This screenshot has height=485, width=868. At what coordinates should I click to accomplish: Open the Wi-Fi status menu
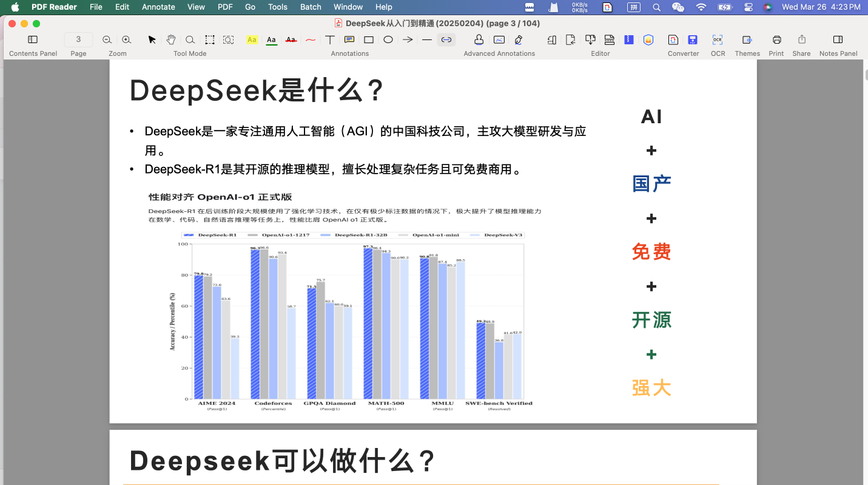tap(701, 7)
